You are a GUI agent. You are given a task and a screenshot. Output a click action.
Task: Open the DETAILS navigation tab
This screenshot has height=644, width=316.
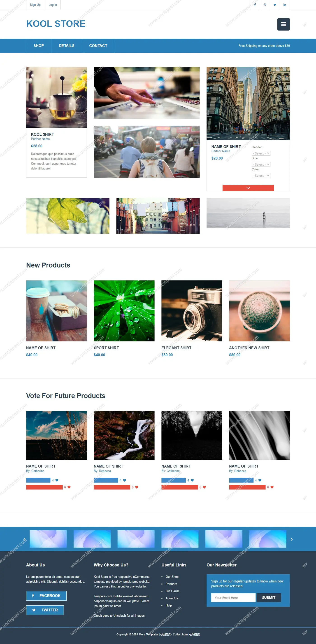pyautogui.click(x=66, y=46)
